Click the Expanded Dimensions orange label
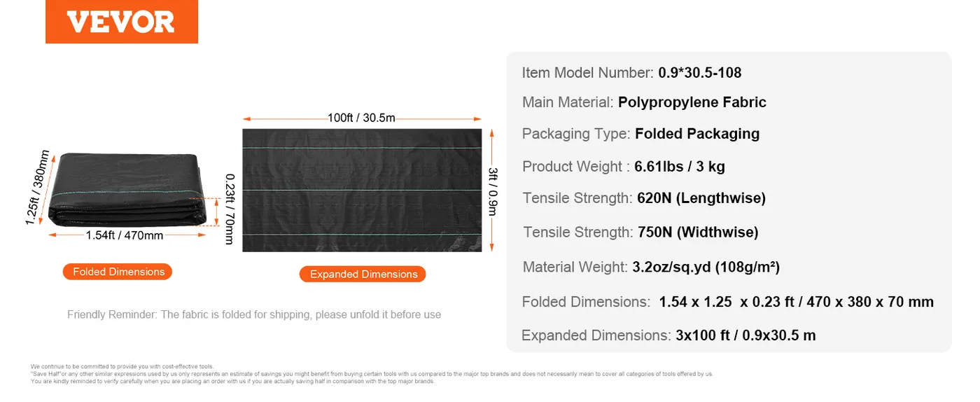The height and width of the screenshot is (402, 980). [x=363, y=274]
